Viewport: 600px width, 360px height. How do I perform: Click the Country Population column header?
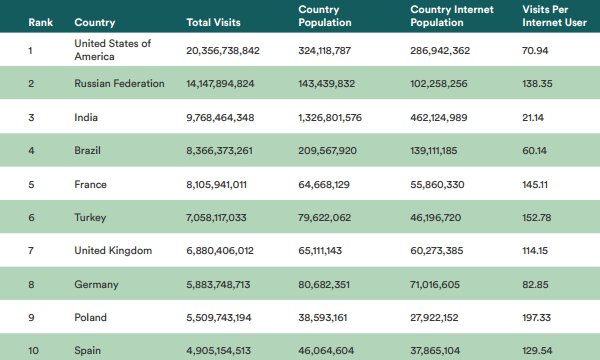(x=325, y=16)
